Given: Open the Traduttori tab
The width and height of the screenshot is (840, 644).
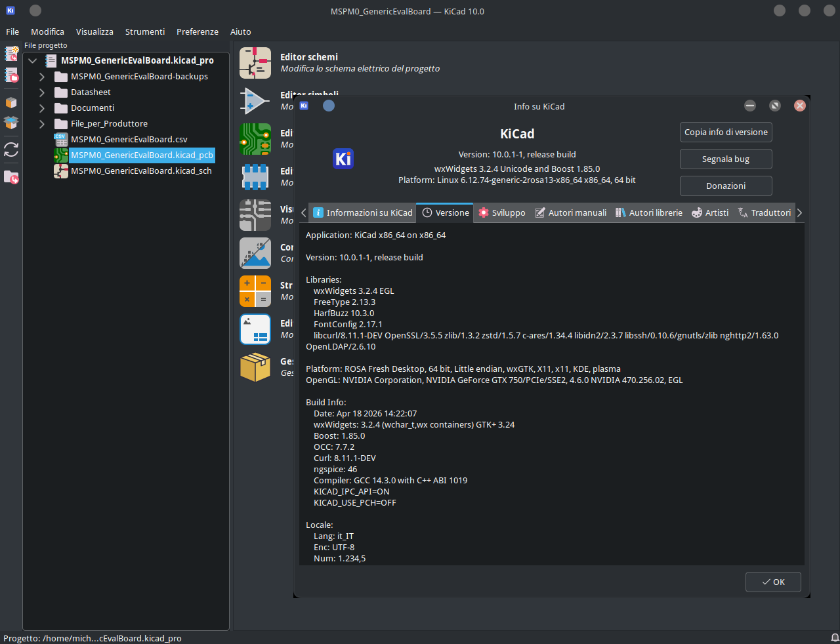Looking at the screenshot, I should point(765,212).
